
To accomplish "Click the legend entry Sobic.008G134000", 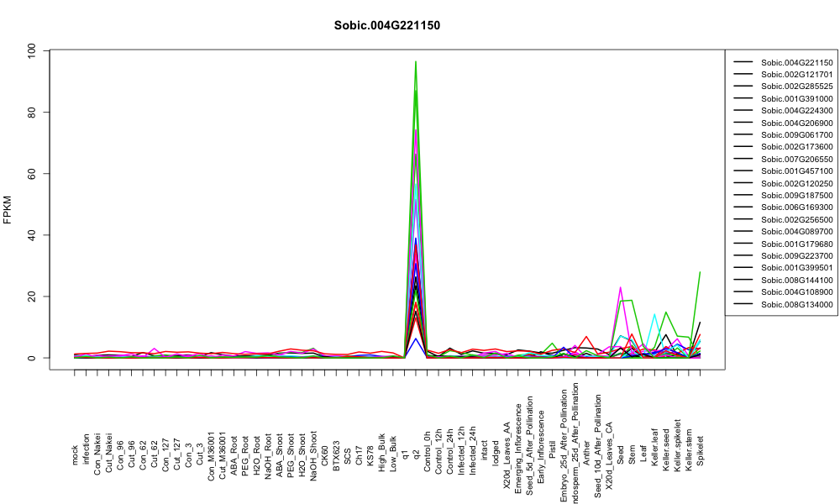I will 796,304.
